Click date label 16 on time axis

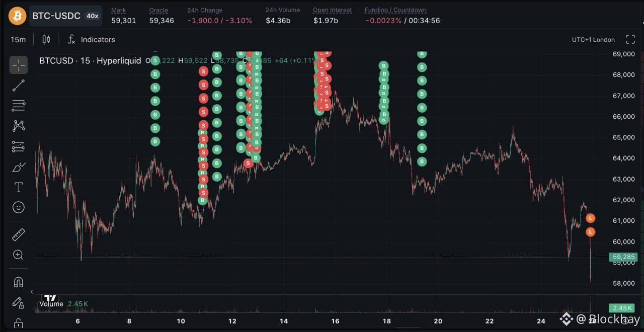(335, 321)
